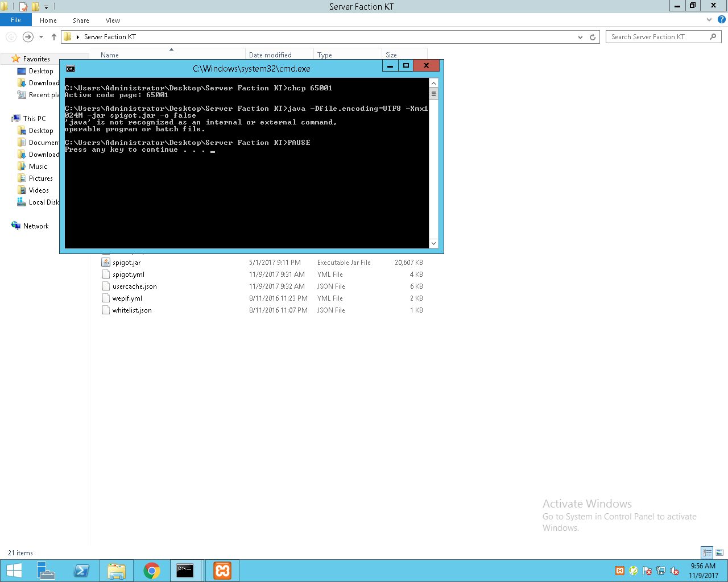Image resolution: width=728 pixels, height=582 pixels.
Task: Click the spigot.jar file icon
Action: click(x=106, y=263)
